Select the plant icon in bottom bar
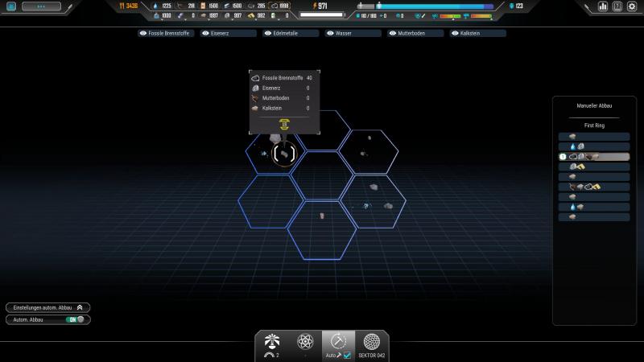Viewport: 644px width, 362px height. click(x=271, y=340)
